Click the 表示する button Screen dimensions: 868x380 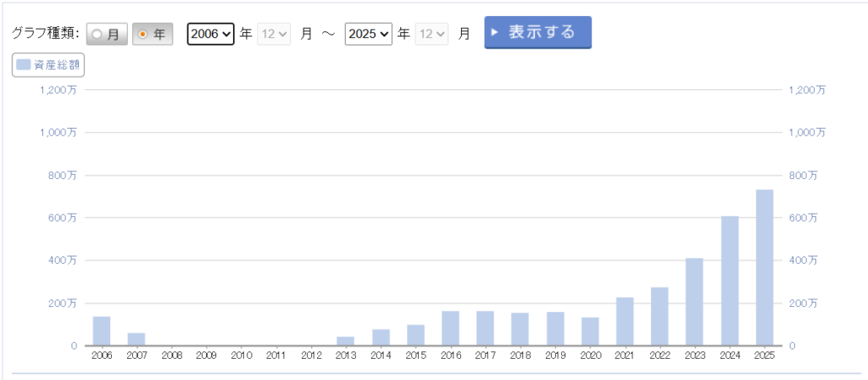point(537,32)
